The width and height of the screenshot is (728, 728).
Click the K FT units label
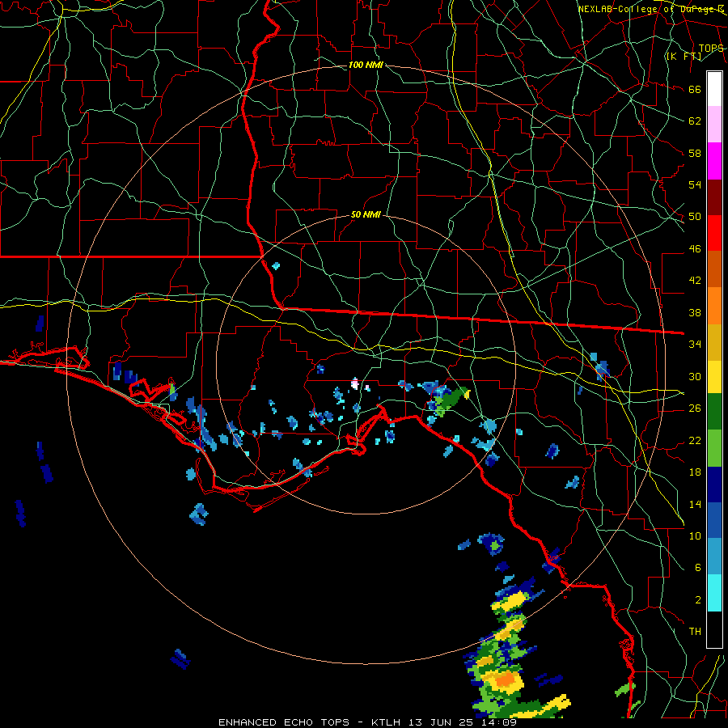684,56
